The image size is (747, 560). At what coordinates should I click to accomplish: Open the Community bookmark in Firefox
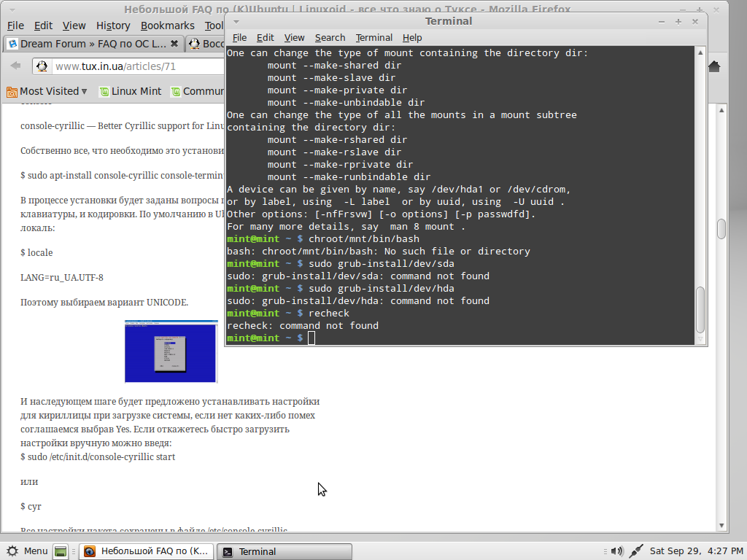click(198, 91)
